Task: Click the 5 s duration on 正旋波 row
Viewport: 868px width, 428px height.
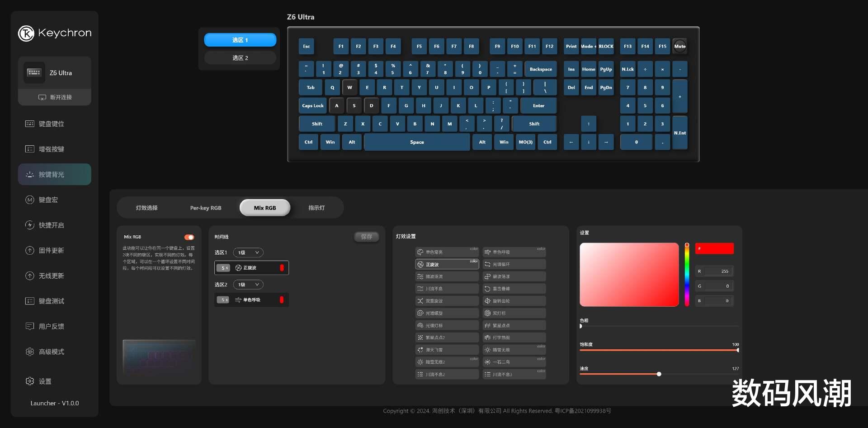Action: pos(223,268)
